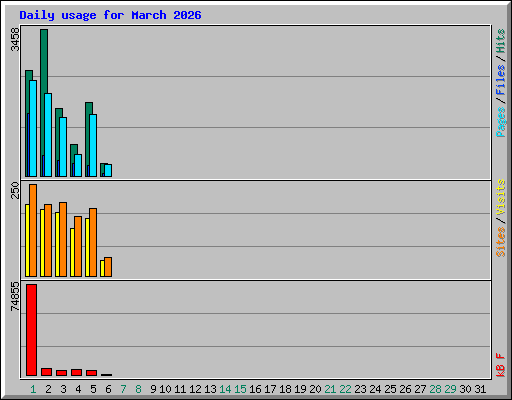Click the 'Visits' legend text

(501, 197)
